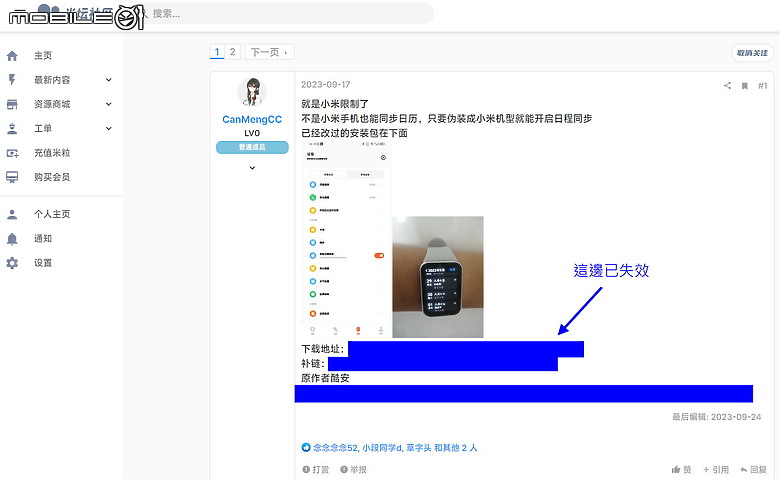Click the 个人主页 profile icon

point(12,214)
